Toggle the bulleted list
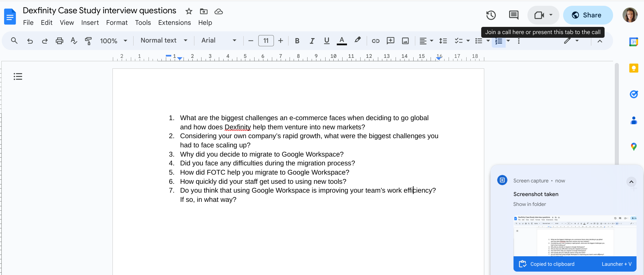 (x=478, y=41)
